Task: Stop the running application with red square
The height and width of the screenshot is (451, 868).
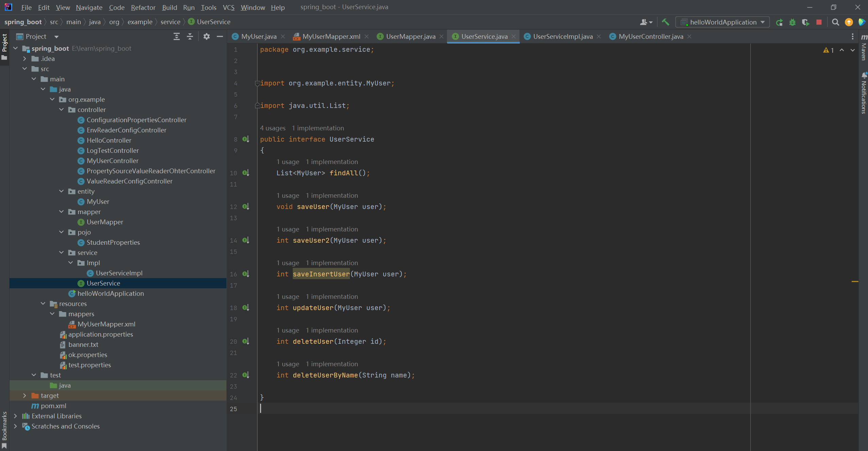Action: 819,22
